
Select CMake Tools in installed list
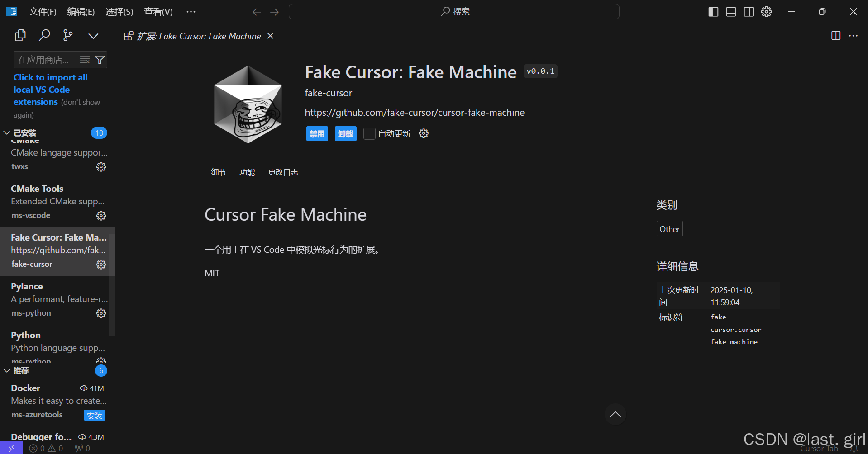(57, 202)
